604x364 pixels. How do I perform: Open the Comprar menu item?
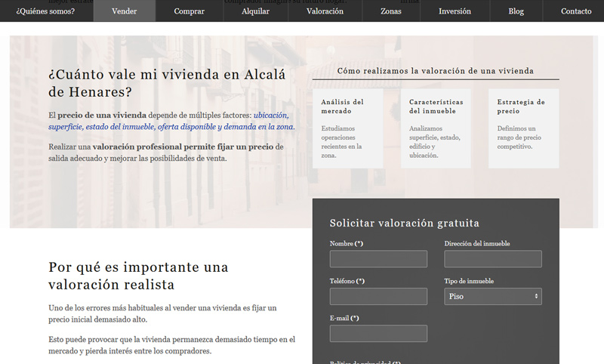pos(190,11)
